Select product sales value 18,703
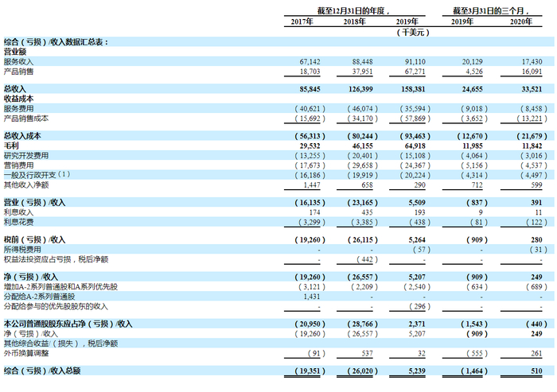This screenshot has height=392, width=557. [x=310, y=72]
